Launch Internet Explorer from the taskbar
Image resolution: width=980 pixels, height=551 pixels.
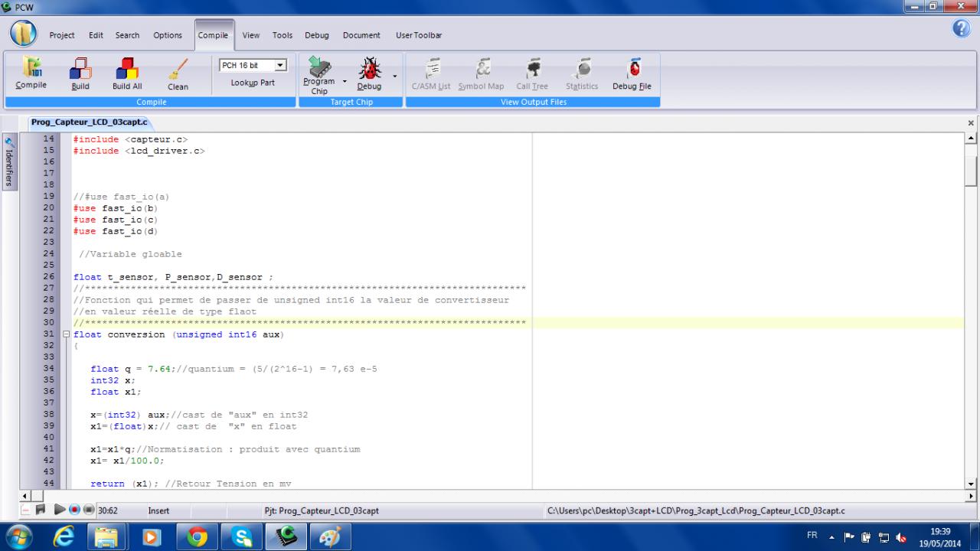(x=64, y=536)
